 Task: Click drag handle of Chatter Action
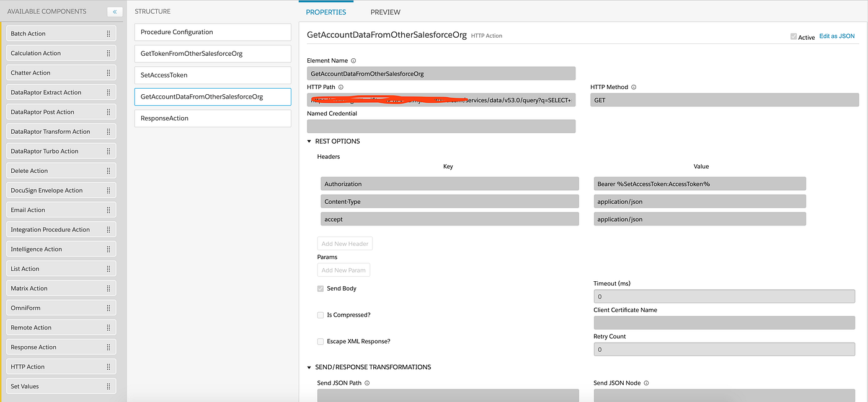(108, 72)
